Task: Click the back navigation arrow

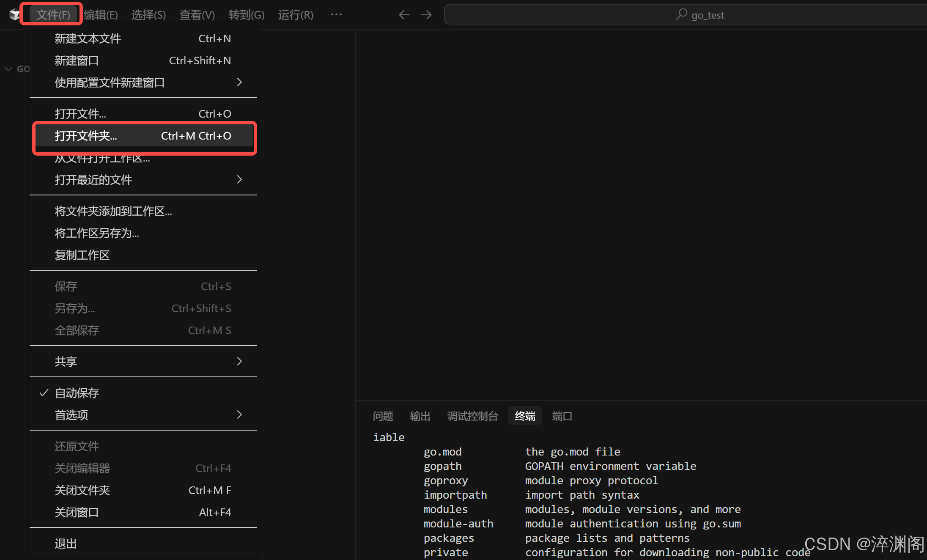Action: [404, 15]
